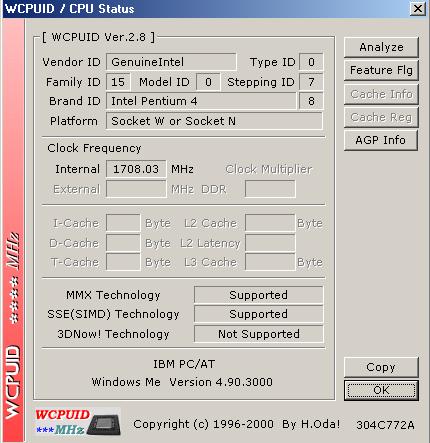Viewport: 430px width, 443px height.
Task: Click the empty L2 Cache field
Action: [x=270, y=223]
